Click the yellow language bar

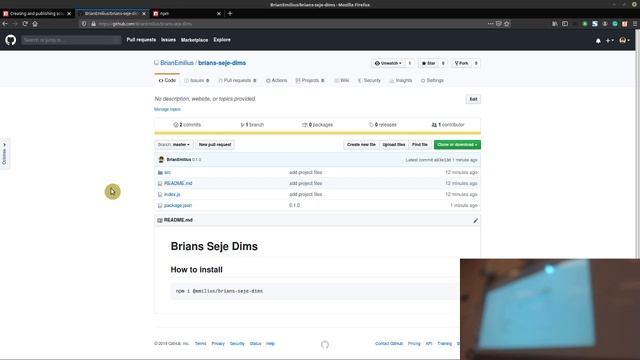coord(318,133)
